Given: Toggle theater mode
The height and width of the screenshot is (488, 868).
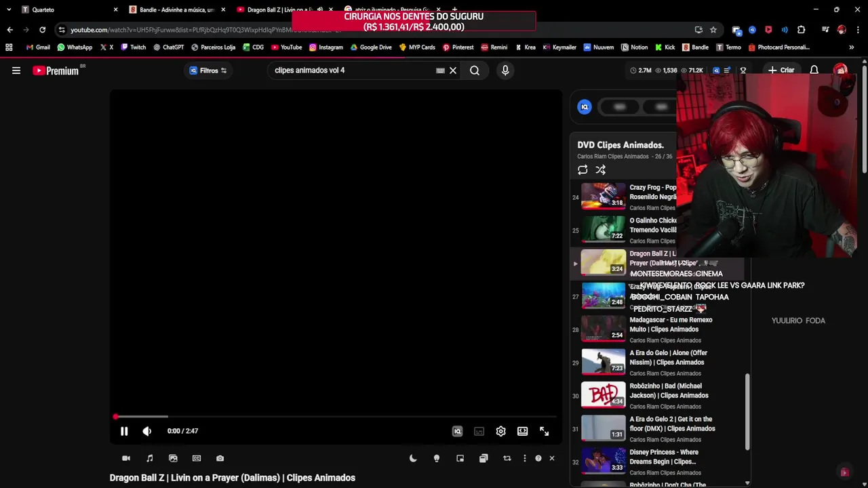Looking at the screenshot, I should pyautogui.click(x=522, y=431).
